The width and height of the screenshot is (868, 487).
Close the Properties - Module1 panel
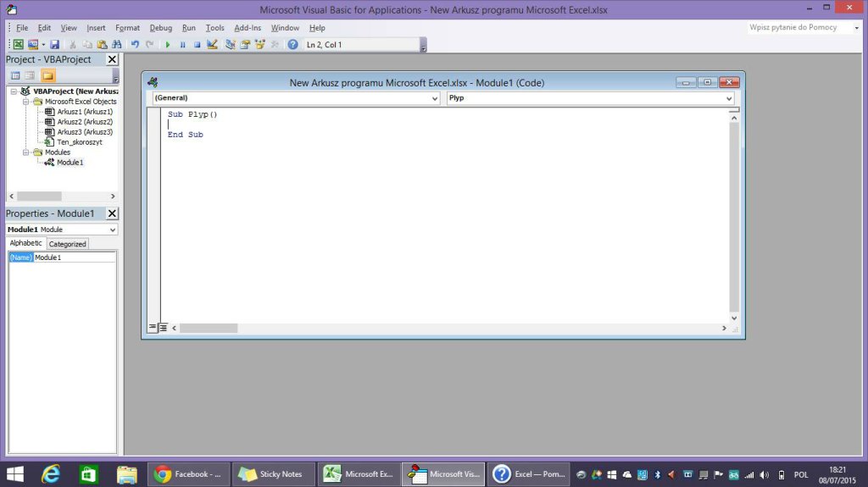point(112,213)
